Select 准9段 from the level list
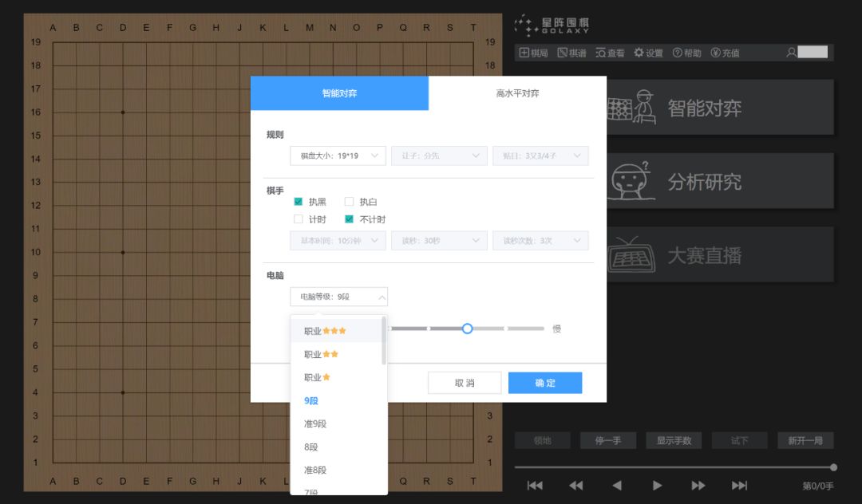862x504 pixels. pos(316,423)
